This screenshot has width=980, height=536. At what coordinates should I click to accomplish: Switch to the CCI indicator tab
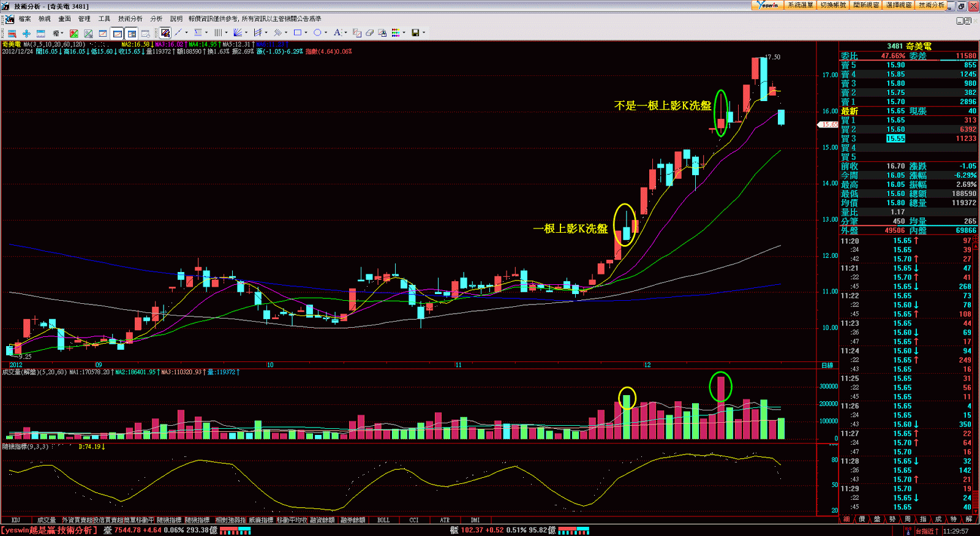click(x=414, y=520)
